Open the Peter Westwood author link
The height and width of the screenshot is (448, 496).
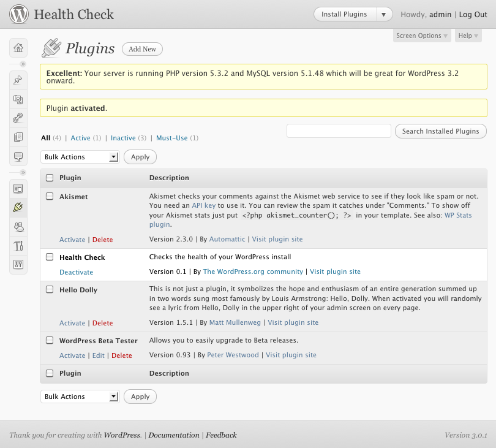233,355
